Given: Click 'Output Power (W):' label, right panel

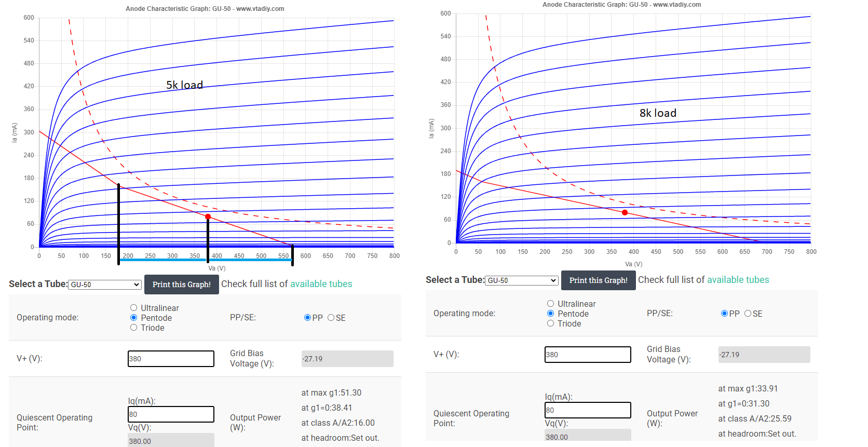Looking at the screenshot, I should click(672, 418).
